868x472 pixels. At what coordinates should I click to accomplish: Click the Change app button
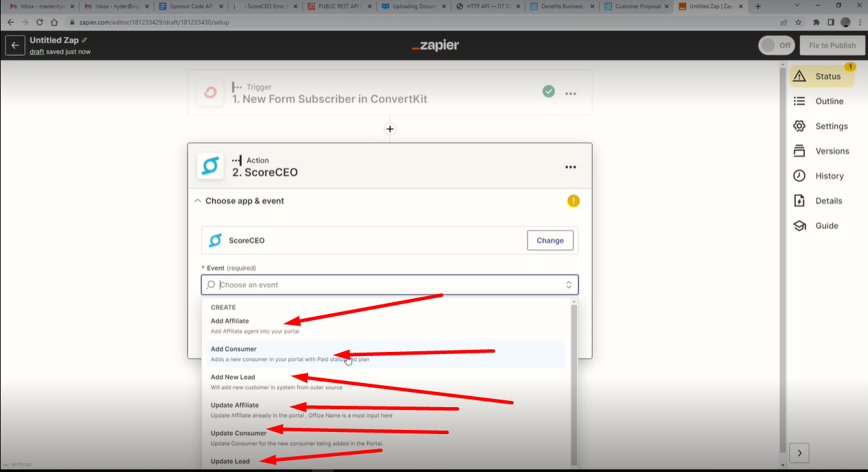point(550,240)
